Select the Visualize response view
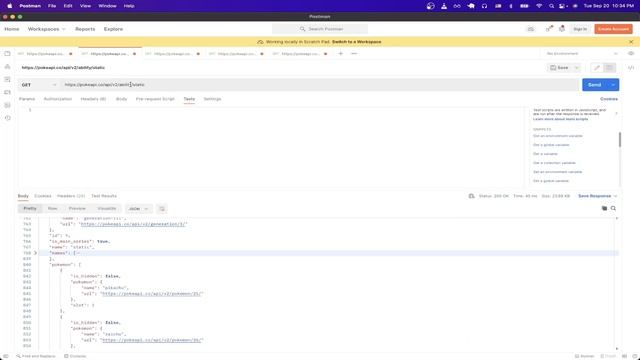 click(x=107, y=209)
